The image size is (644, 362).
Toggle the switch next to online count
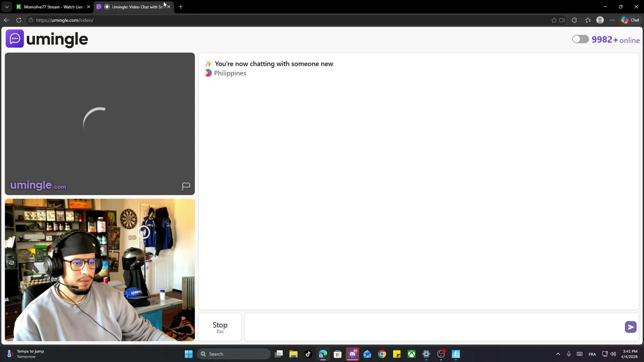580,39
